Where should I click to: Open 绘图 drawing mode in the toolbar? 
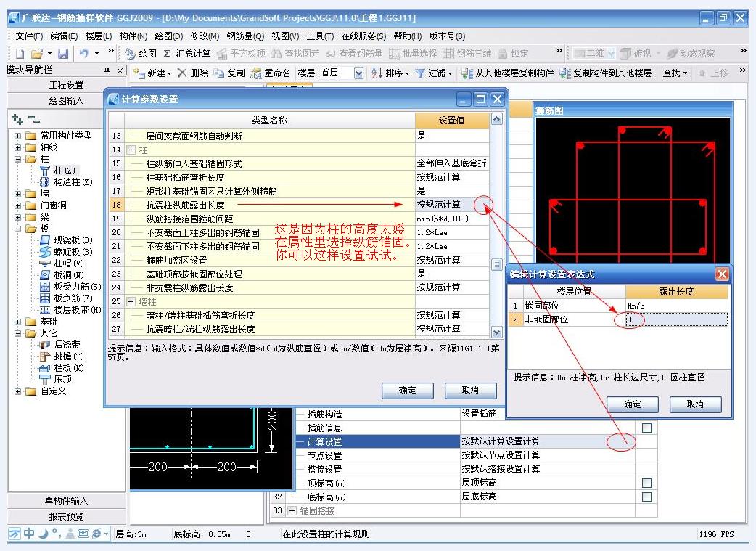click(140, 54)
